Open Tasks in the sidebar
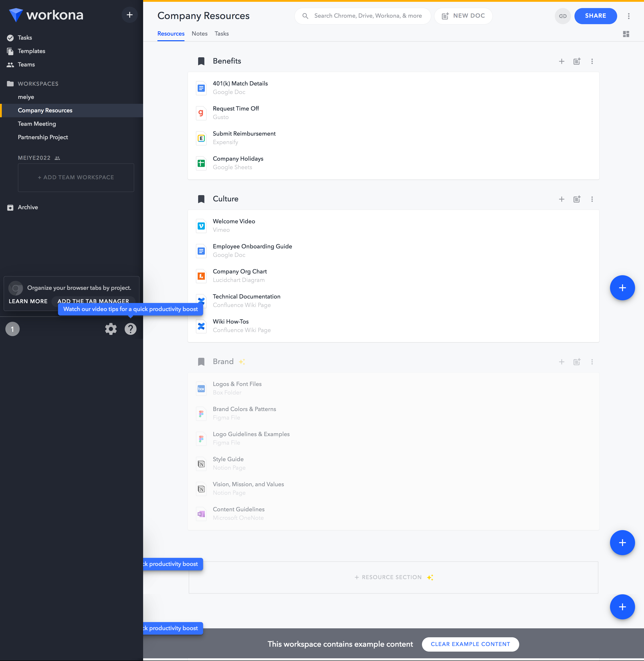The height and width of the screenshot is (661, 644). (x=25, y=38)
